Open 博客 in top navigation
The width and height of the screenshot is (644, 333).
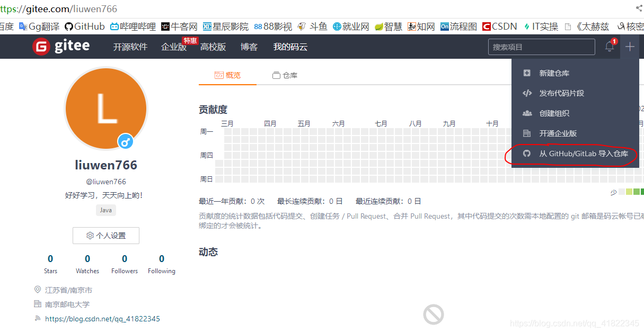point(249,47)
